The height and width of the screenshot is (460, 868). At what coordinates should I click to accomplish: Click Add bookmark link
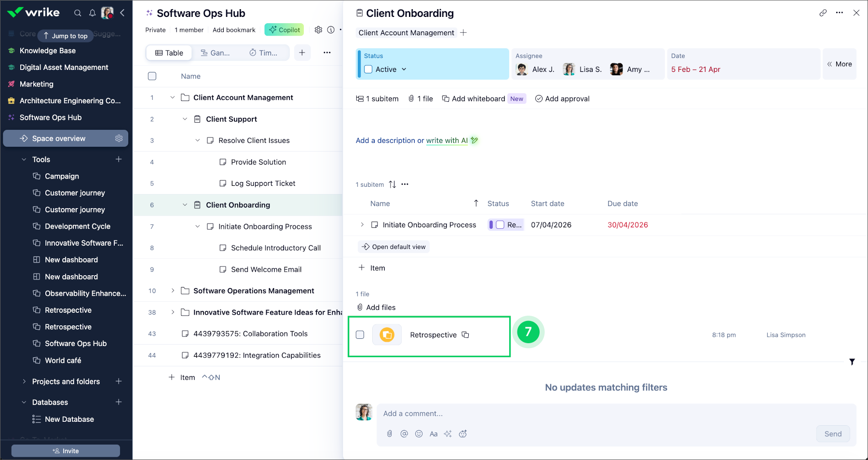(234, 30)
